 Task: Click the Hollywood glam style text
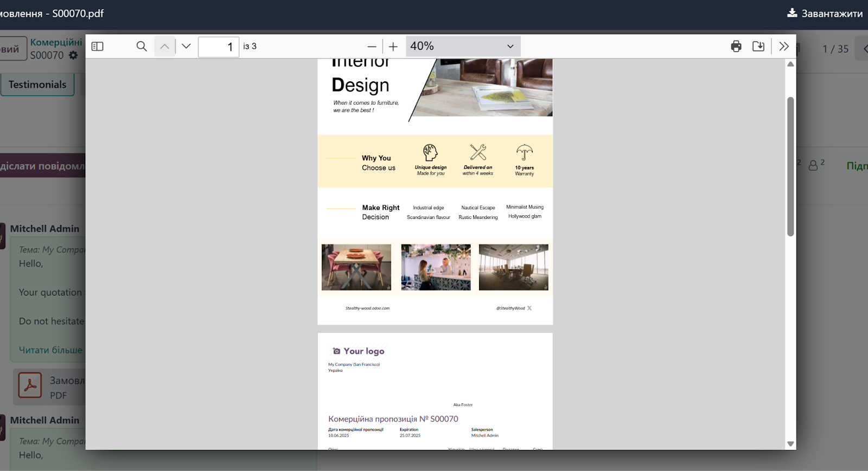click(525, 216)
